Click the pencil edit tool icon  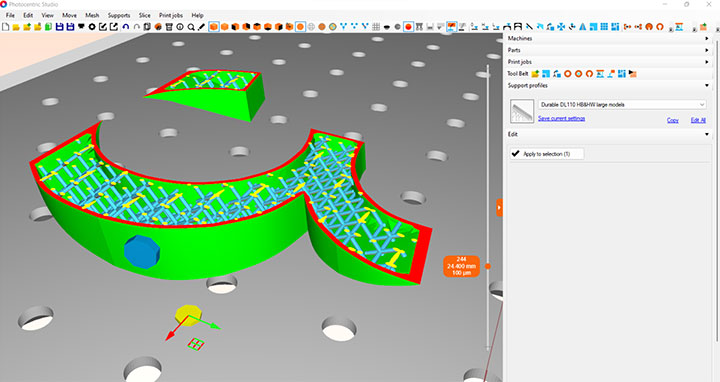[x=202, y=27]
